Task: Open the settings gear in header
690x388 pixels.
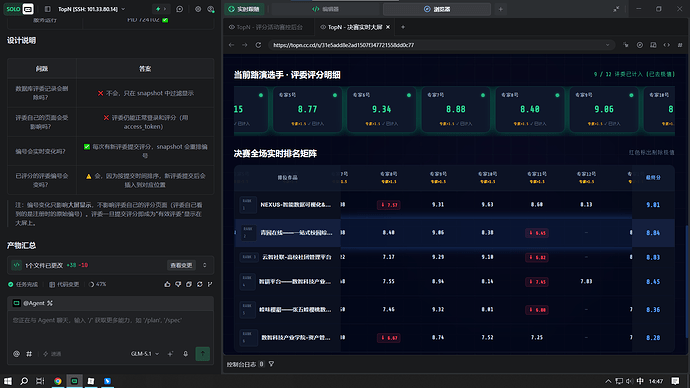Action: tap(198, 9)
